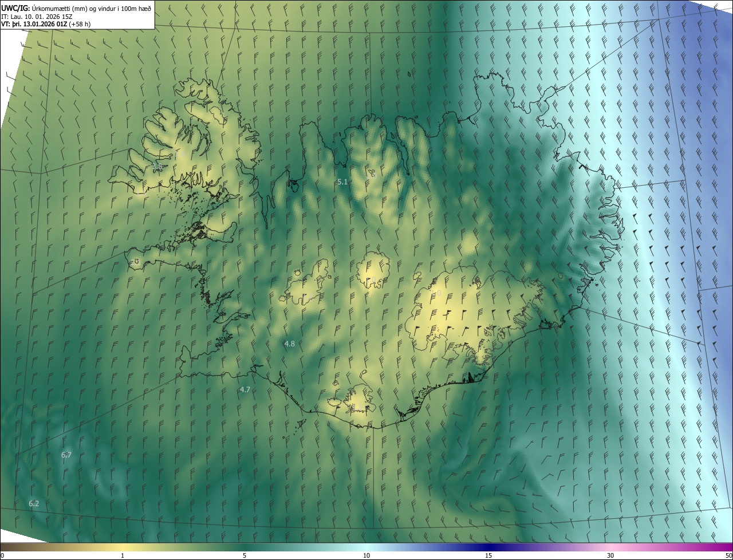
Task: Click the '15' tick label on the color scale
Action: click(x=488, y=555)
